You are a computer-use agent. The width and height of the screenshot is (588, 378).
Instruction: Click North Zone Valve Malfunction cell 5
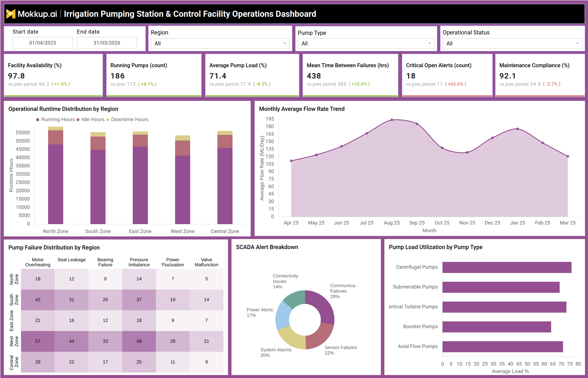206,279
